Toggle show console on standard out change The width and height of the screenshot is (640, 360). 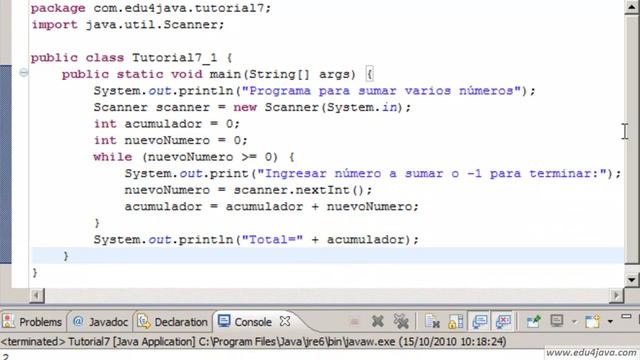click(x=480, y=322)
